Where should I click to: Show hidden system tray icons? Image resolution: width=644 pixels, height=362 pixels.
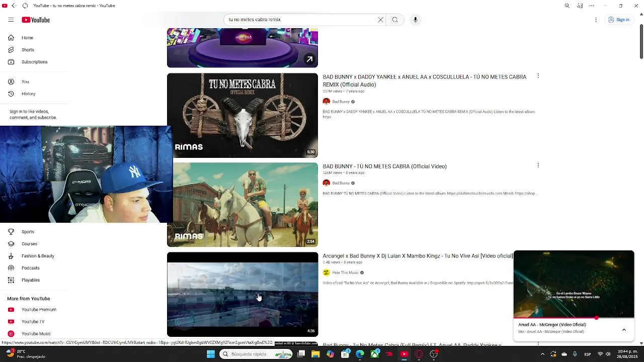[542, 354]
